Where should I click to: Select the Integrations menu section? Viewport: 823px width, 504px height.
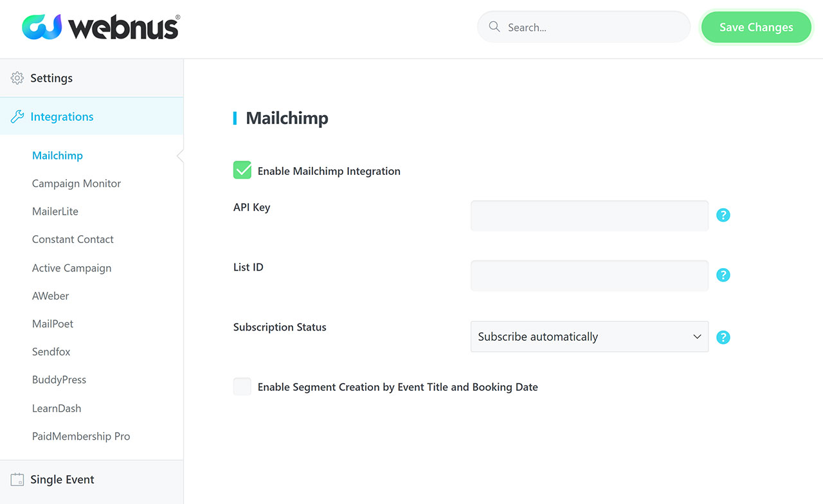[x=91, y=116]
